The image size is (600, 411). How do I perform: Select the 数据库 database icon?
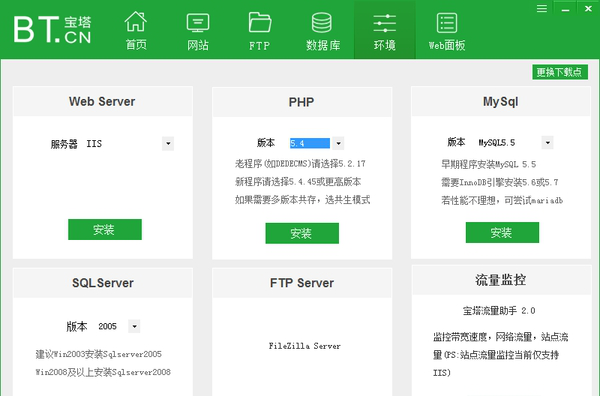pyautogui.click(x=322, y=29)
